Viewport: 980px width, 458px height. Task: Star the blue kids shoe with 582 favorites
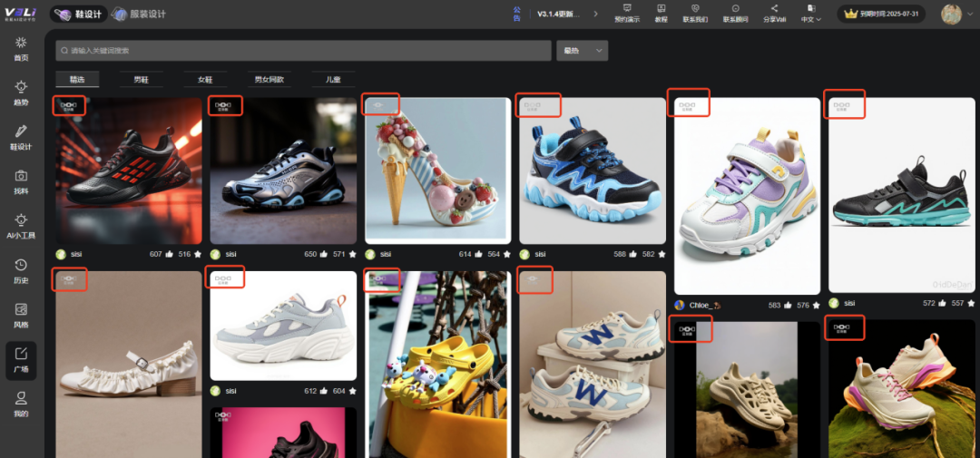point(661,254)
